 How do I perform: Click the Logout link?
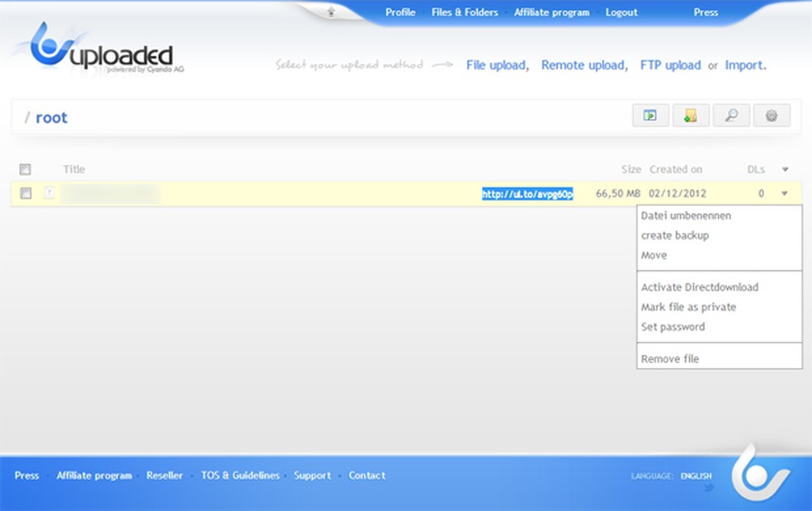[621, 12]
